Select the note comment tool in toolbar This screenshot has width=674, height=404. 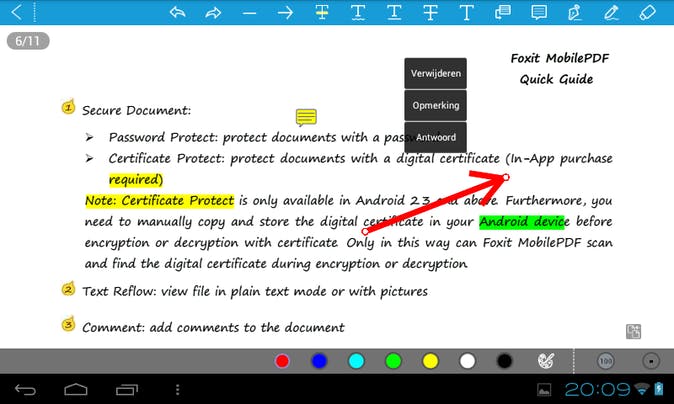539,12
